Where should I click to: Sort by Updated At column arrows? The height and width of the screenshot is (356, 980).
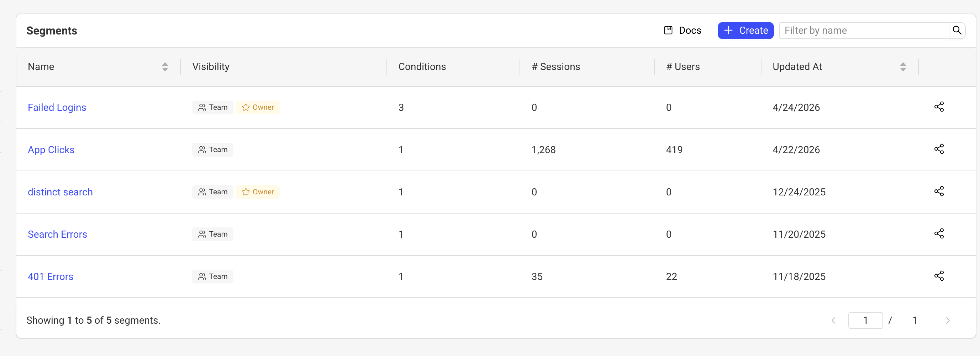(903, 67)
